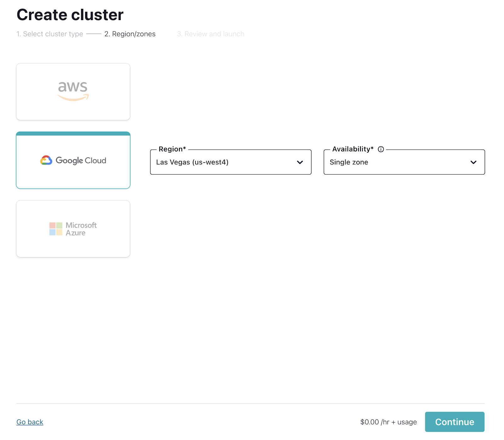Click step 2 Region/zones
Viewport: 504px width, 440px height.
tap(130, 34)
